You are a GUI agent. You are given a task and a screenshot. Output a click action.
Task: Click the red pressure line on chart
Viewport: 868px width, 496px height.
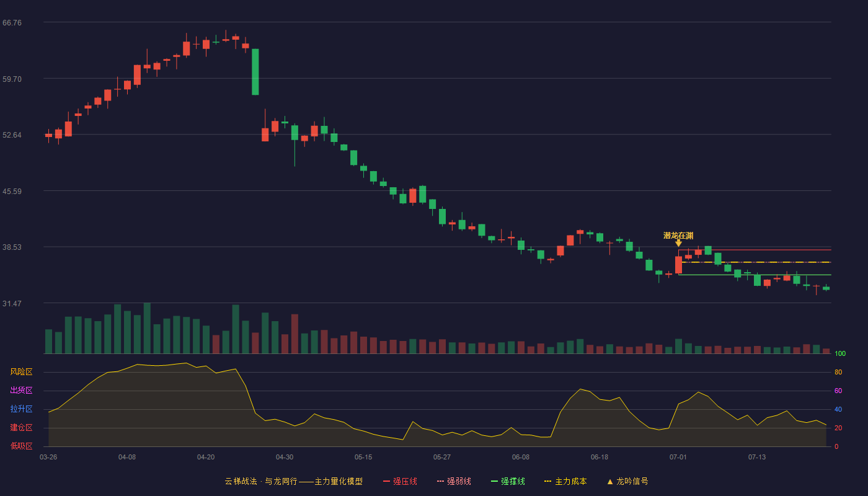coord(755,250)
